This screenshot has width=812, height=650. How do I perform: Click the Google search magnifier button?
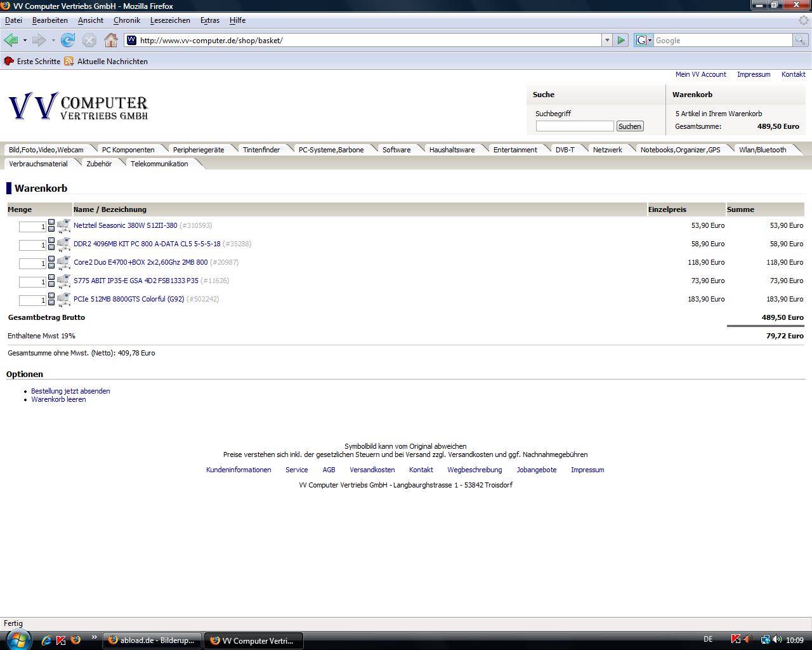pos(801,40)
